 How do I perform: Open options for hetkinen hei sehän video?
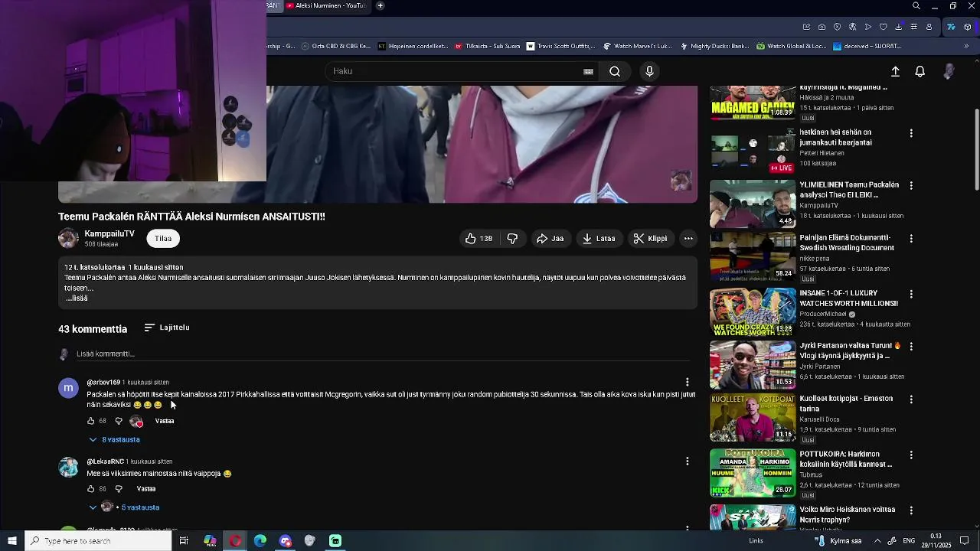tap(911, 133)
